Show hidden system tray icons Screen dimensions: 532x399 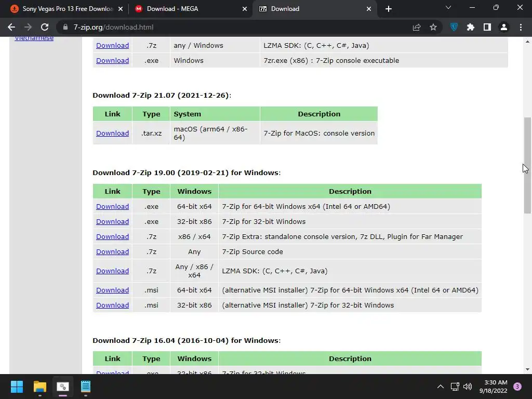(x=441, y=387)
